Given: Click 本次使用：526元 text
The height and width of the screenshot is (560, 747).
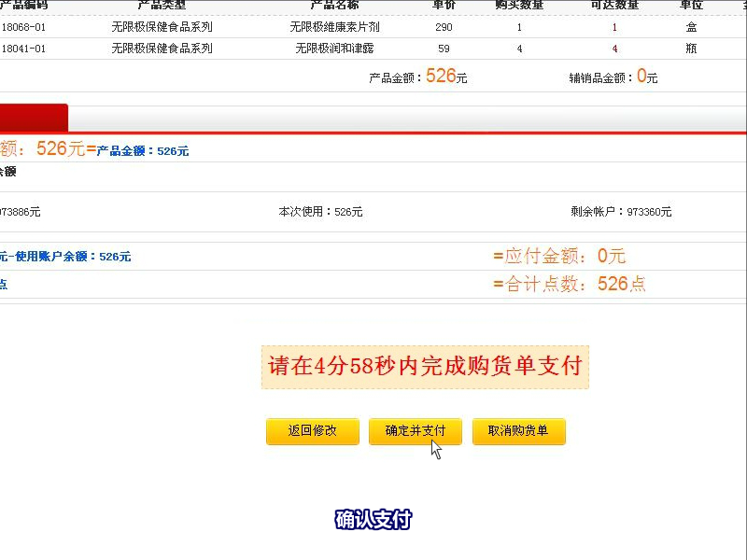Looking at the screenshot, I should [x=320, y=212].
